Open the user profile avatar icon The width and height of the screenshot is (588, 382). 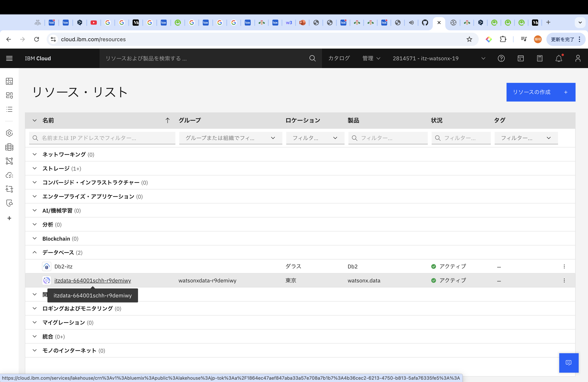click(578, 58)
